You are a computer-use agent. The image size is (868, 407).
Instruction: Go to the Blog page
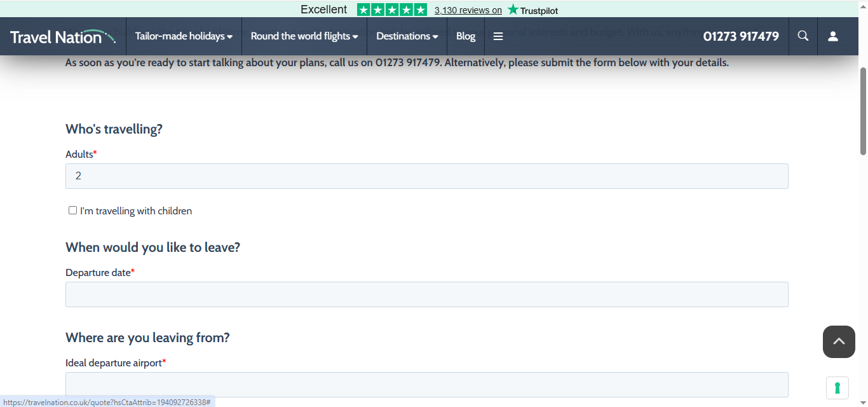(466, 36)
